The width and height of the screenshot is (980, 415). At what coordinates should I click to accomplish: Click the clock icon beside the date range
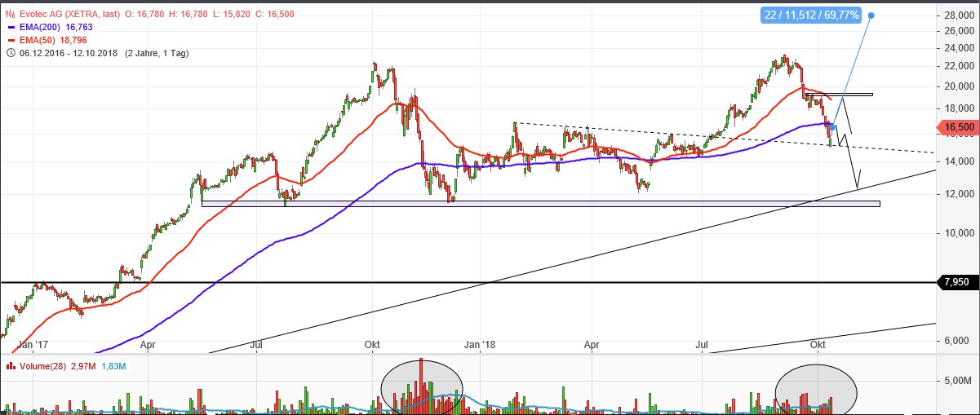(10, 53)
